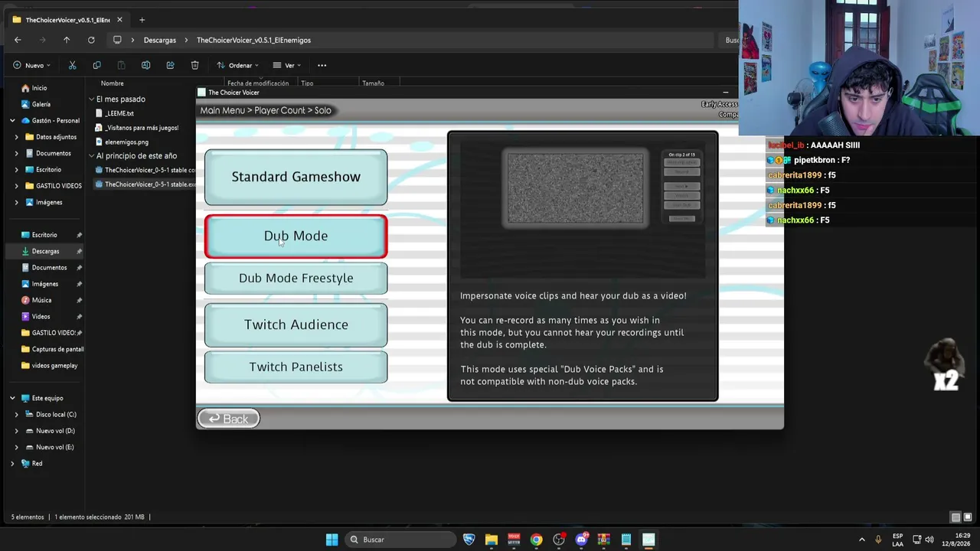Open the Voice Meeter taskbar icon
980x551 pixels.
(x=514, y=540)
